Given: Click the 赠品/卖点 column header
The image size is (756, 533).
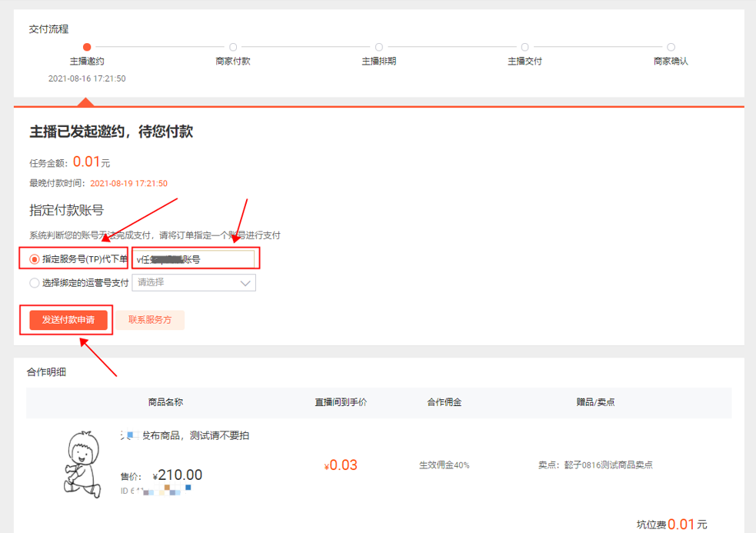Looking at the screenshot, I should pyautogui.click(x=595, y=402).
